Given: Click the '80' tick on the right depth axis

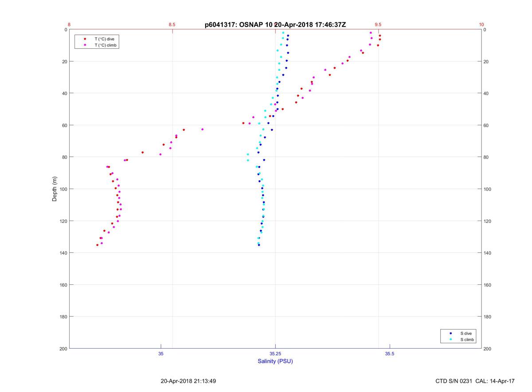Looking at the screenshot, I should [486, 157].
